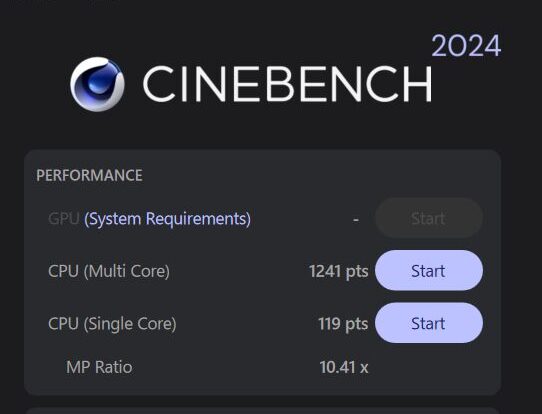Click the 2024 version label
This screenshot has height=414, width=542.
click(466, 46)
